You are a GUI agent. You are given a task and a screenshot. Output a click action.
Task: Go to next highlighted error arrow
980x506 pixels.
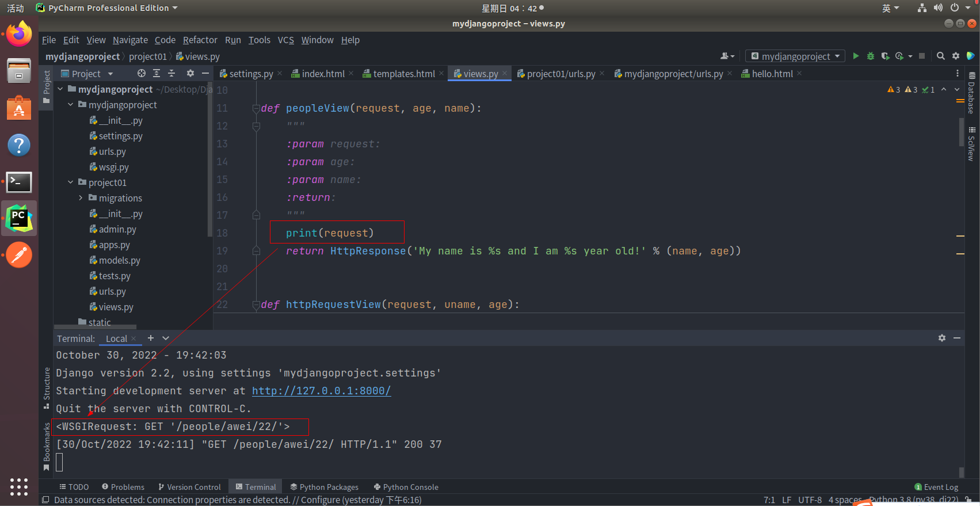tap(957, 89)
